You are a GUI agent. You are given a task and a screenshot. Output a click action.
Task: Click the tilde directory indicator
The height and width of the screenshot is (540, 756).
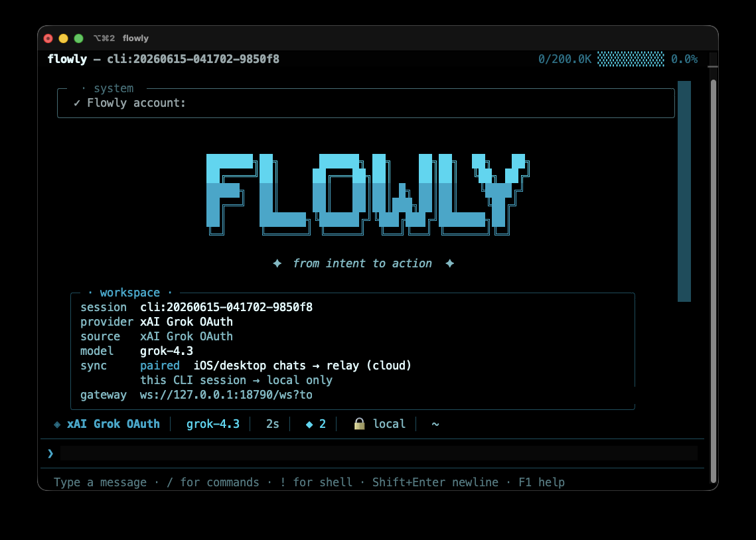(x=435, y=424)
